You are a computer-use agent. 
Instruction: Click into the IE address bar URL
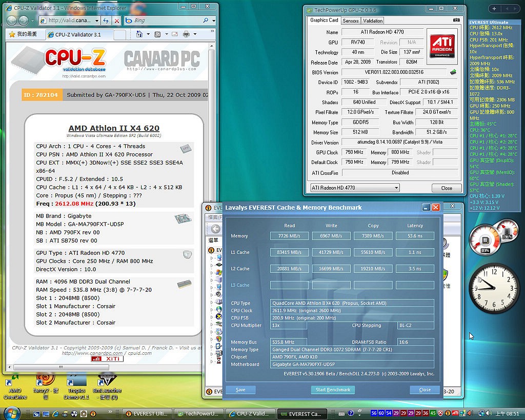(69, 21)
